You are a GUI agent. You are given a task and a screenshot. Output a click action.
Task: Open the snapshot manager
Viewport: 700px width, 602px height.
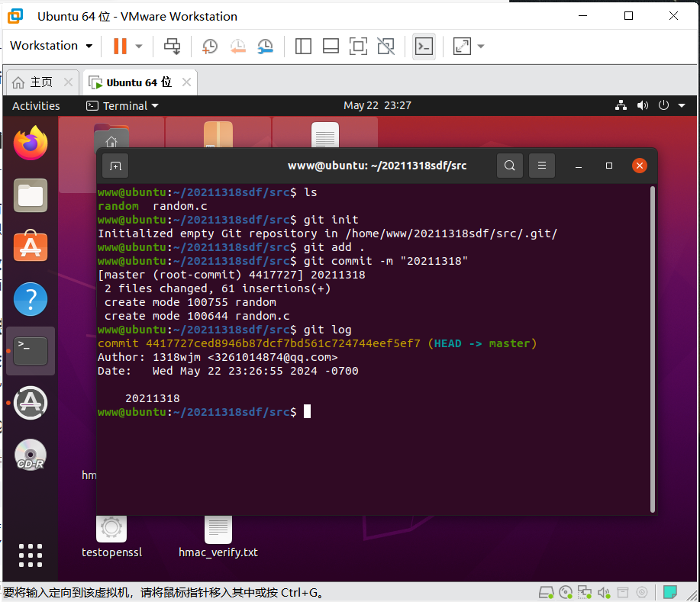pos(265,46)
